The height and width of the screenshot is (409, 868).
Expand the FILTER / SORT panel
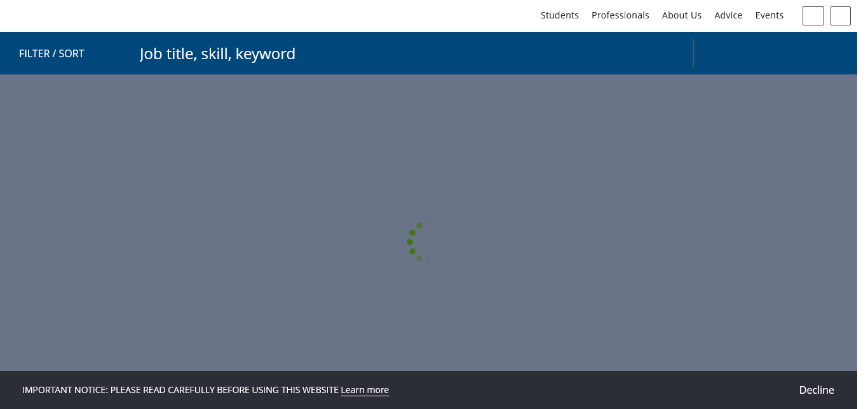[x=51, y=53]
